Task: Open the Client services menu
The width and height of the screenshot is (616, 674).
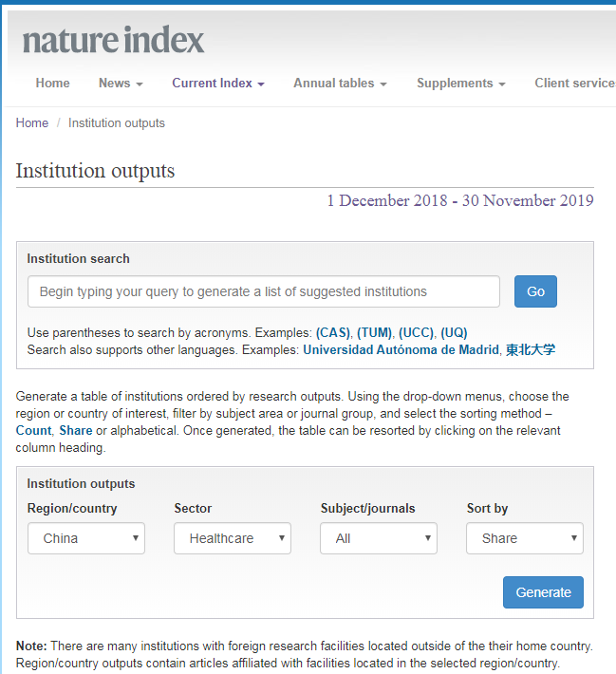Action: (575, 83)
